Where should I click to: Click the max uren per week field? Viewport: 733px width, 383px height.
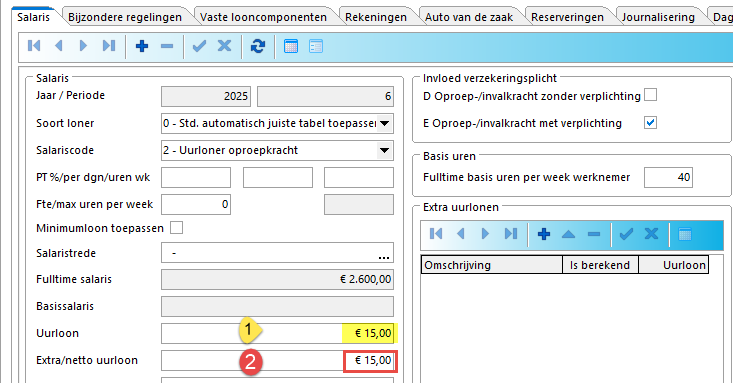click(x=359, y=204)
